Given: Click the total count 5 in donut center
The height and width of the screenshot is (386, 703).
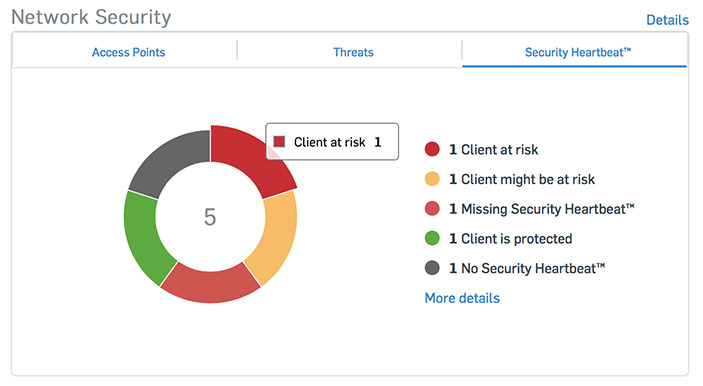Looking at the screenshot, I should tap(210, 217).
